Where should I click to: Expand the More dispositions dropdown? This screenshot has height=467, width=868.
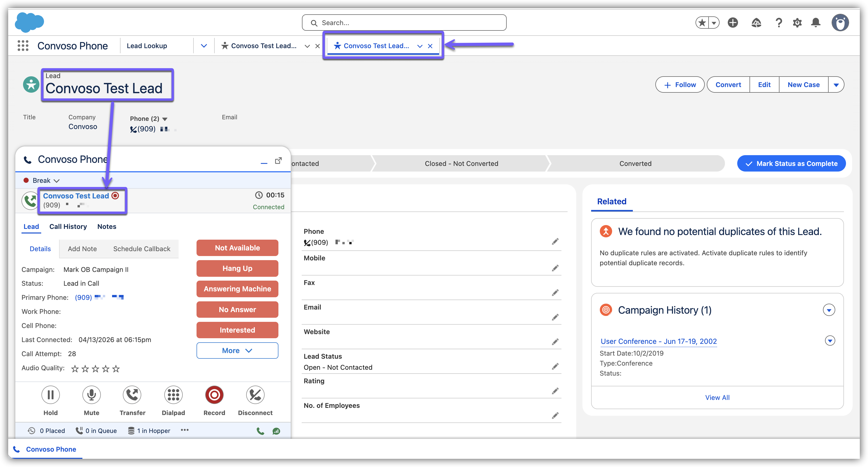(x=237, y=351)
